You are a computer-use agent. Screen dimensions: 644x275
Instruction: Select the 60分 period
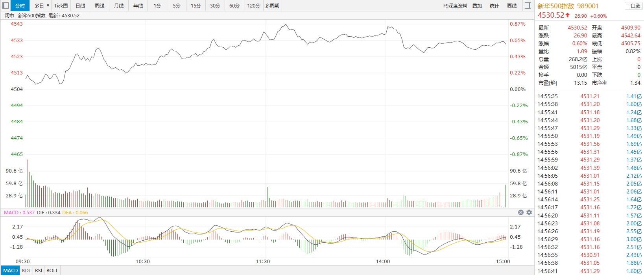234,6
